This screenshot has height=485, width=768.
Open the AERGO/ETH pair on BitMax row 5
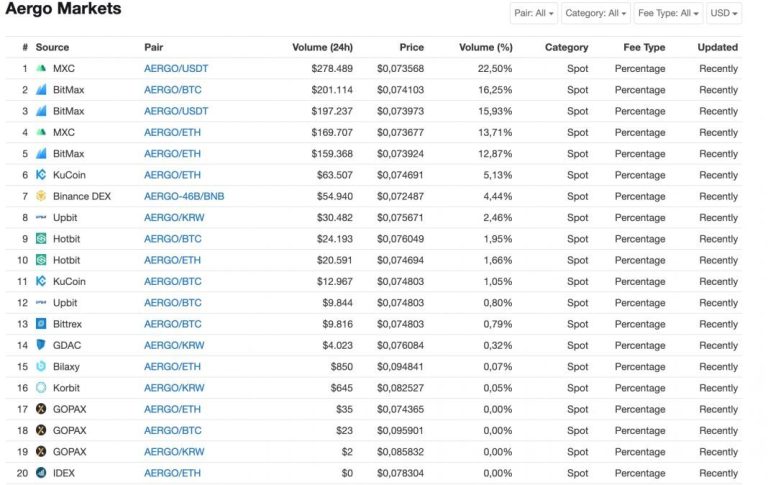point(172,154)
